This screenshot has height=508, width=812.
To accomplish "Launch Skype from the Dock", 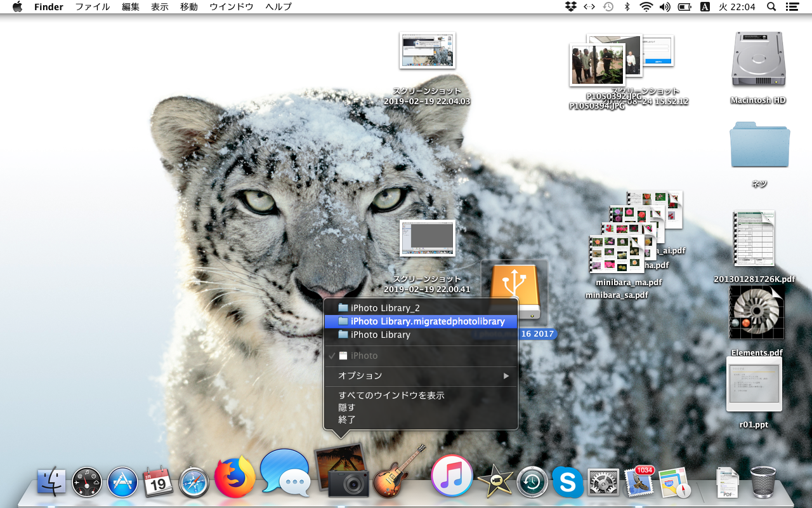I will (x=568, y=483).
